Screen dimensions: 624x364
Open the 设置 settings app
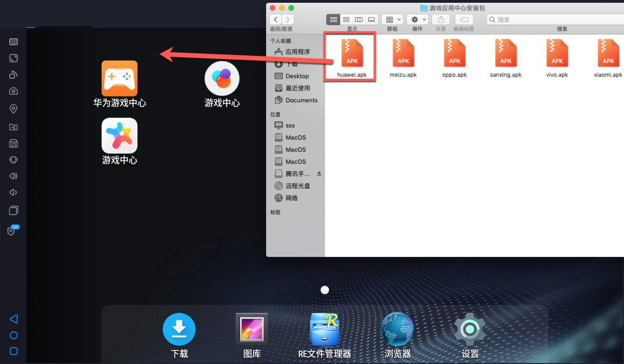[470, 336]
